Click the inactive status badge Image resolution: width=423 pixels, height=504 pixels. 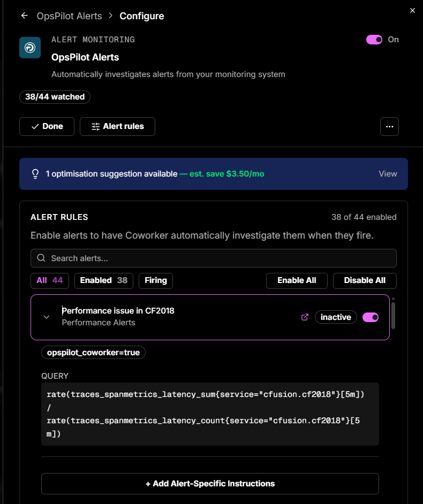pos(336,317)
